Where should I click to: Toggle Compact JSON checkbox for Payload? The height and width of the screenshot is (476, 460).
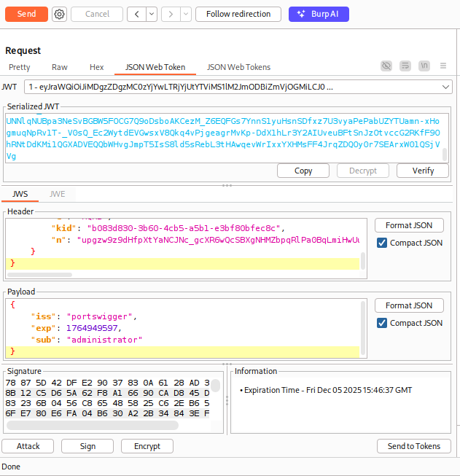click(382, 323)
